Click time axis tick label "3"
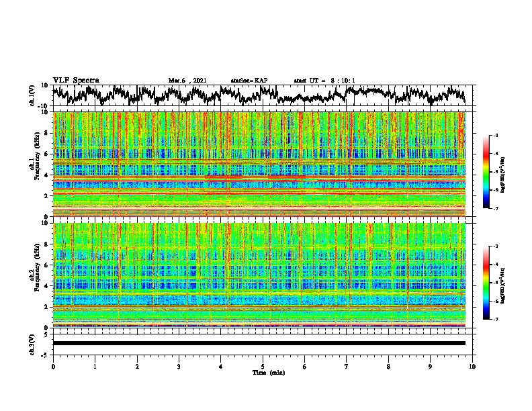Image resolution: width=532 pixels, height=411 pixels. point(179,367)
